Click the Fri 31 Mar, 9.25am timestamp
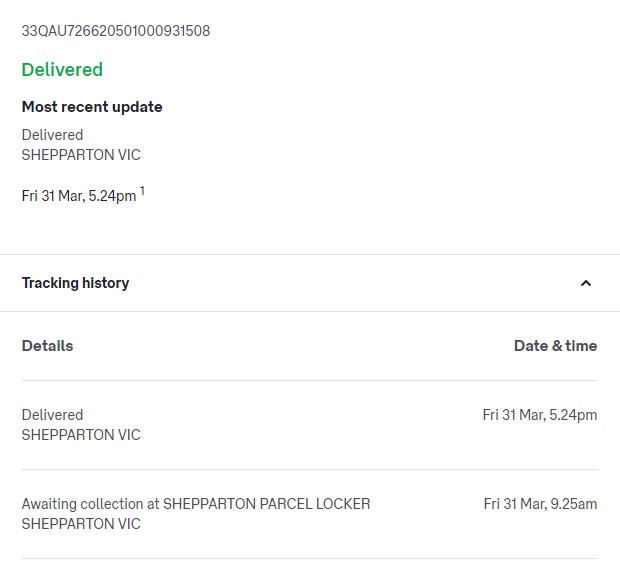Viewport: 620px width, 565px height. 540,504
